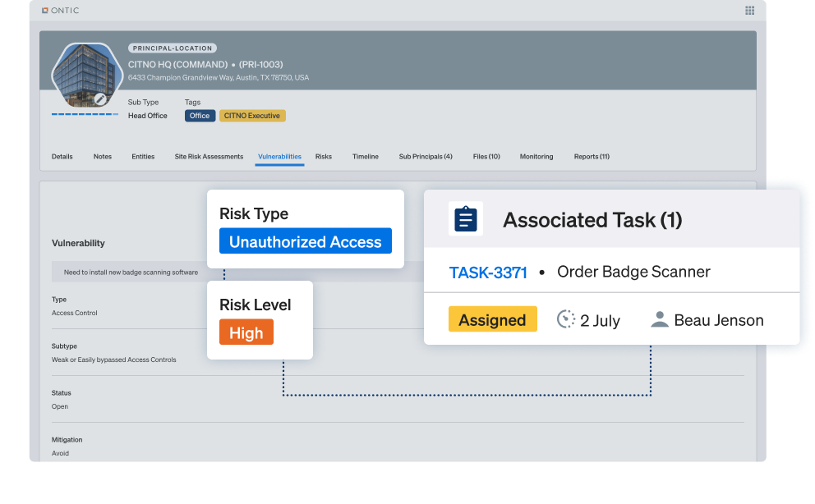The height and width of the screenshot is (504, 815).
Task: Click the Vulnerability section heading
Action: click(78, 243)
